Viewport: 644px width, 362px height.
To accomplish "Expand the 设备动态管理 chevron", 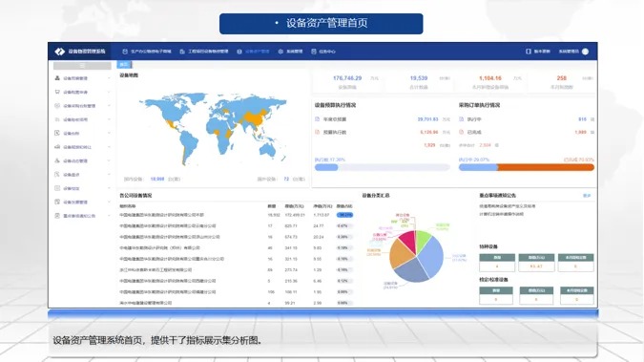I will click(109, 160).
